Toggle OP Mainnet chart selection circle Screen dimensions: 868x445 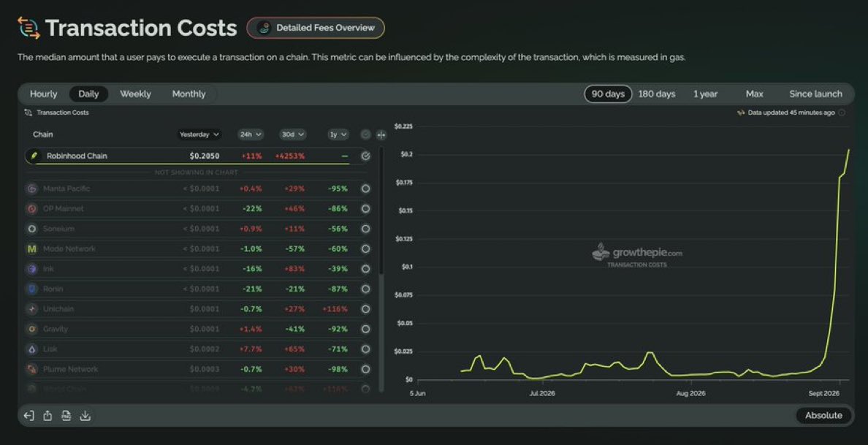coord(366,209)
